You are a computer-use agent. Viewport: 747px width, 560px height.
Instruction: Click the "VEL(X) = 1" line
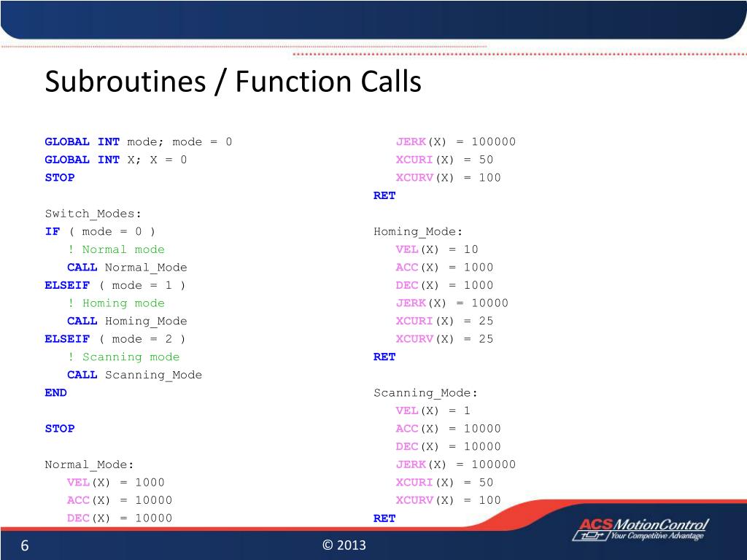click(x=433, y=411)
